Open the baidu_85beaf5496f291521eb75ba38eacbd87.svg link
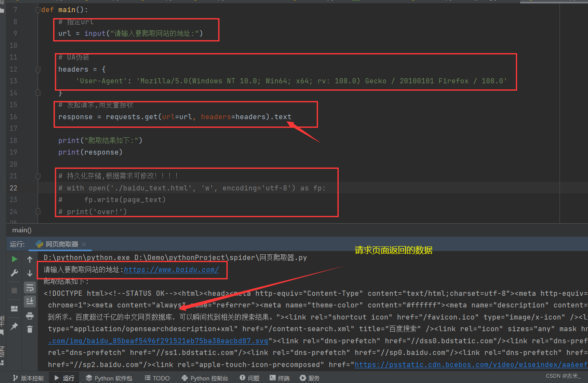588x383 pixels. tap(158, 341)
